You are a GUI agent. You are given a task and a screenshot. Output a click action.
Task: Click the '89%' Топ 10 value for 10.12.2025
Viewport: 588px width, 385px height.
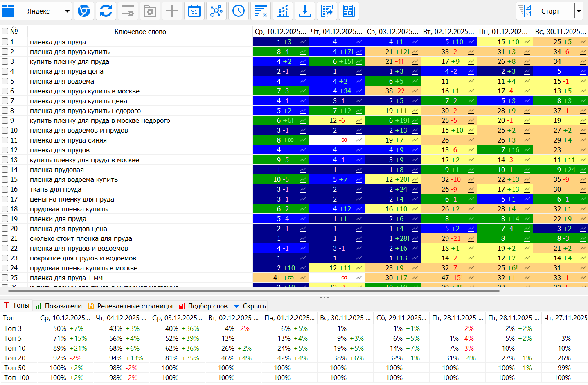click(x=60, y=348)
